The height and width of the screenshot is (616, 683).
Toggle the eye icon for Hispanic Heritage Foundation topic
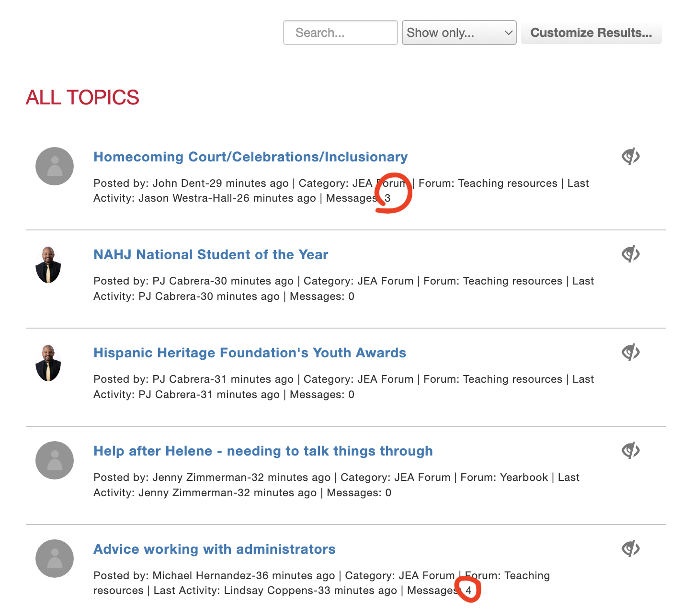pos(631,352)
